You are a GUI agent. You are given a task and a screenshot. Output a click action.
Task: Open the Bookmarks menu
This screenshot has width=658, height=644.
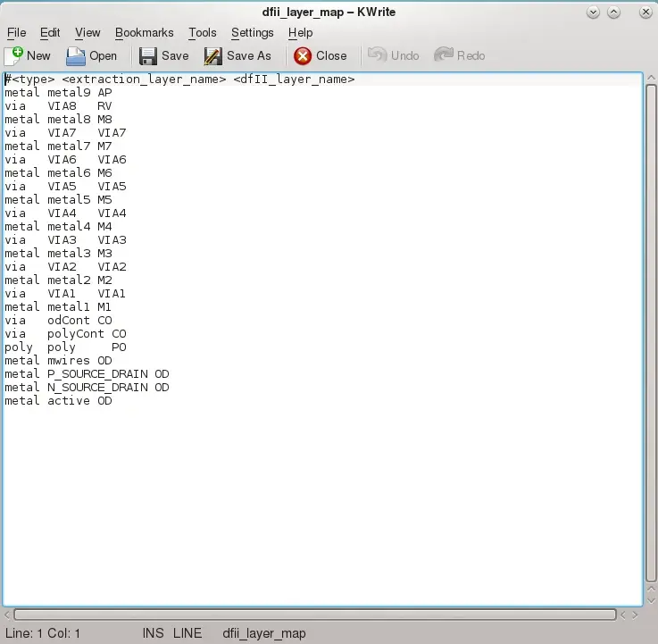click(144, 33)
